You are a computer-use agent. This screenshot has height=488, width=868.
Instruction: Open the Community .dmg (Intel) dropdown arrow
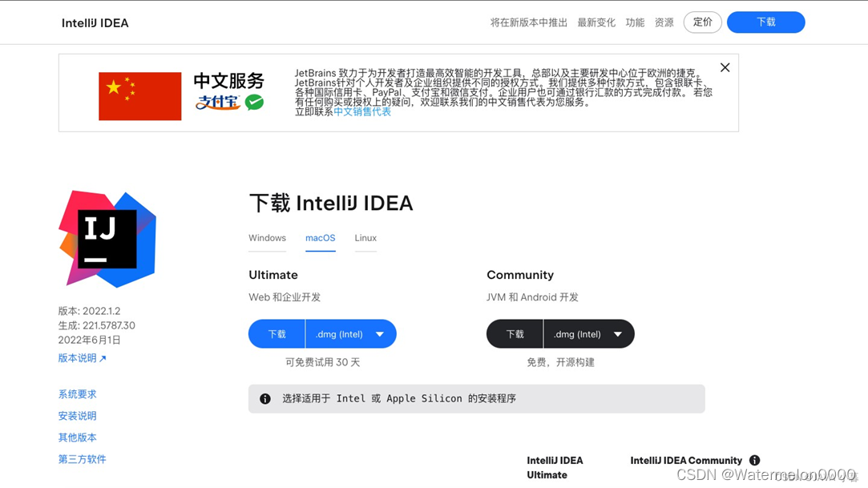[x=618, y=333]
